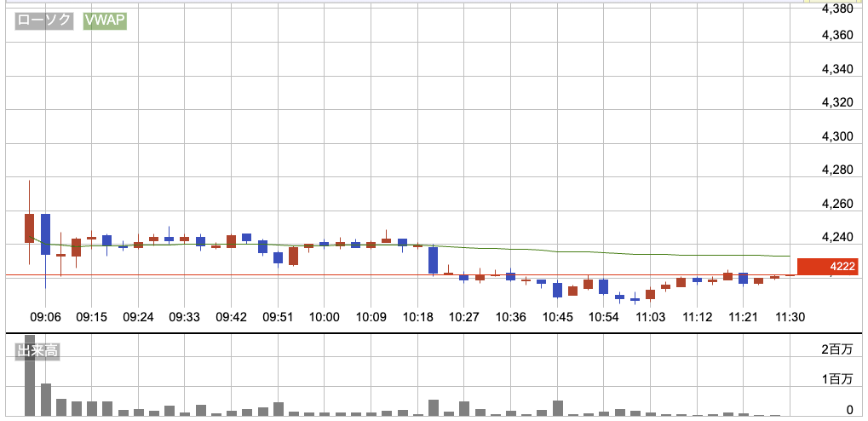Click the 4,300 price axis label
The width and height of the screenshot is (868, 421).
tap(837, 136)
